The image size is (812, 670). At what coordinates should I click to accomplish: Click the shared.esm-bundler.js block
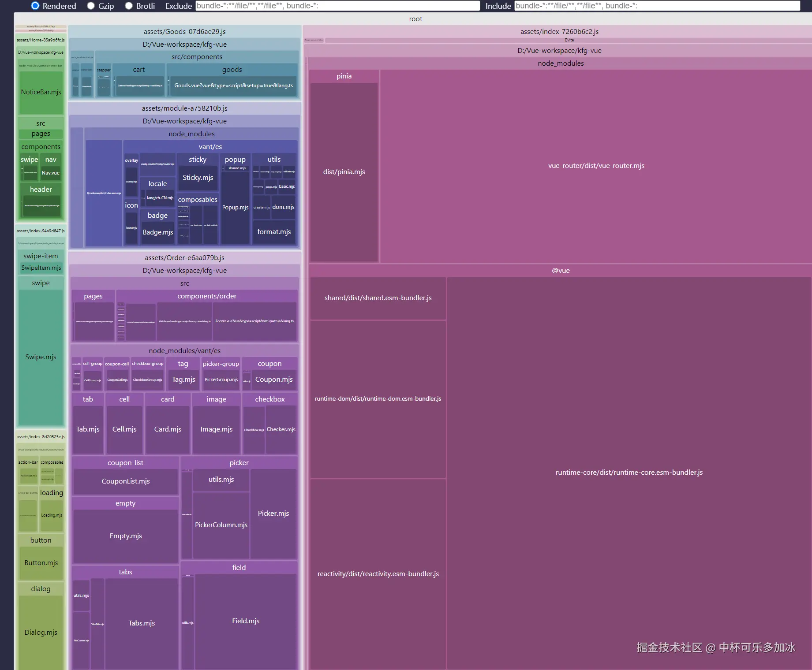[378, 298]
